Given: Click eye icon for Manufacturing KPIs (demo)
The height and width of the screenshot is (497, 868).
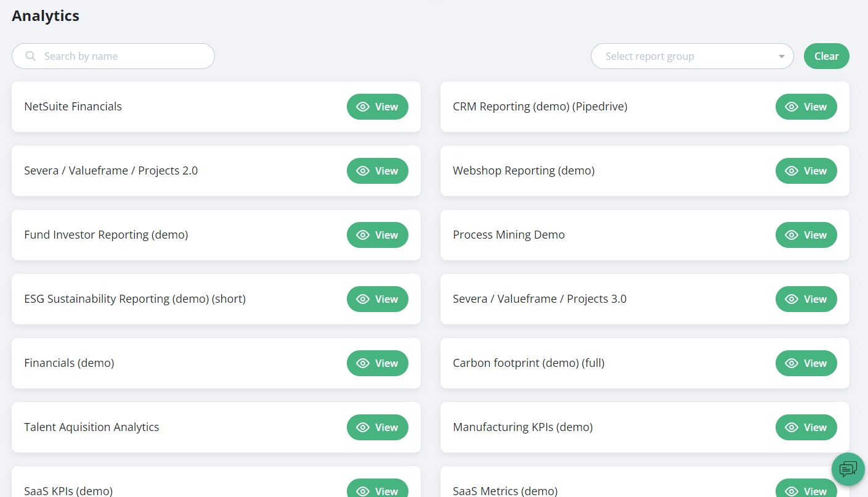Looking at the screenshot, I should [792, 427].
